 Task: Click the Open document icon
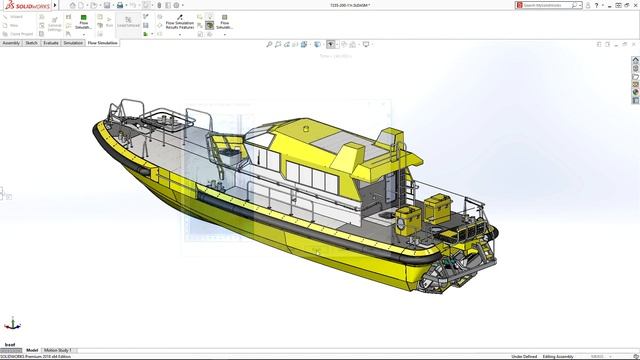click(x=94, y=5)
